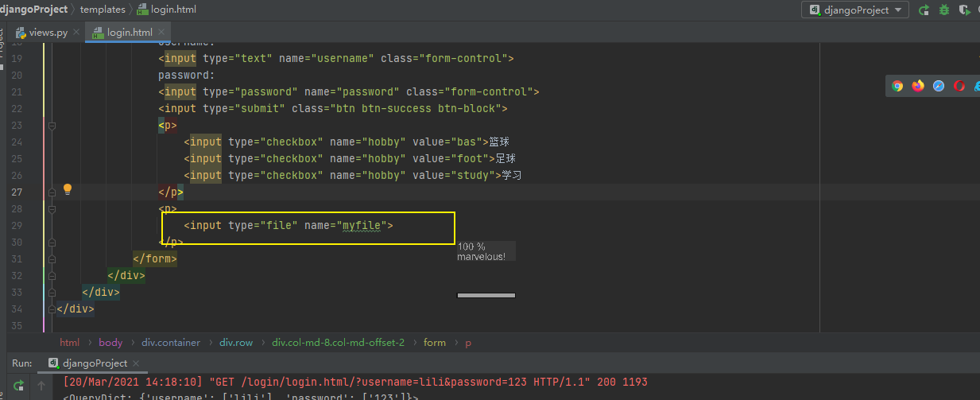The width and height of the screenshot is (980, 400).
Task: Close the views.py tab
Action: 76,33
